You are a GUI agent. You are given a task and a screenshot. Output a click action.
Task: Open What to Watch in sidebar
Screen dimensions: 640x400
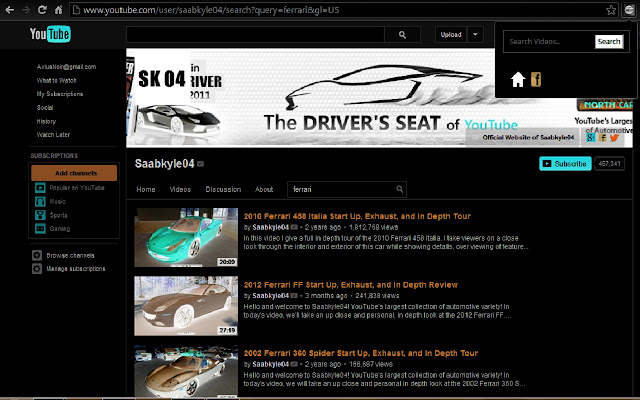[x=56, y=80]
